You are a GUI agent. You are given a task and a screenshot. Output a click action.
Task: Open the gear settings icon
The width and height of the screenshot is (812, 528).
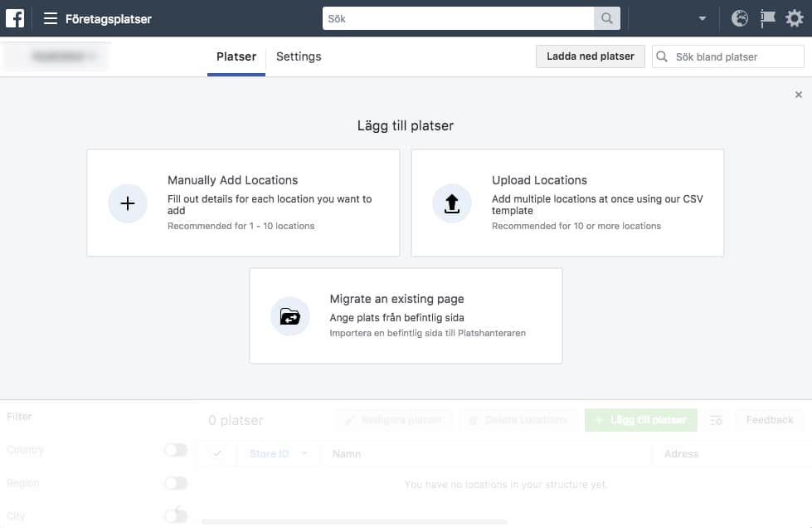coord(795,18)
